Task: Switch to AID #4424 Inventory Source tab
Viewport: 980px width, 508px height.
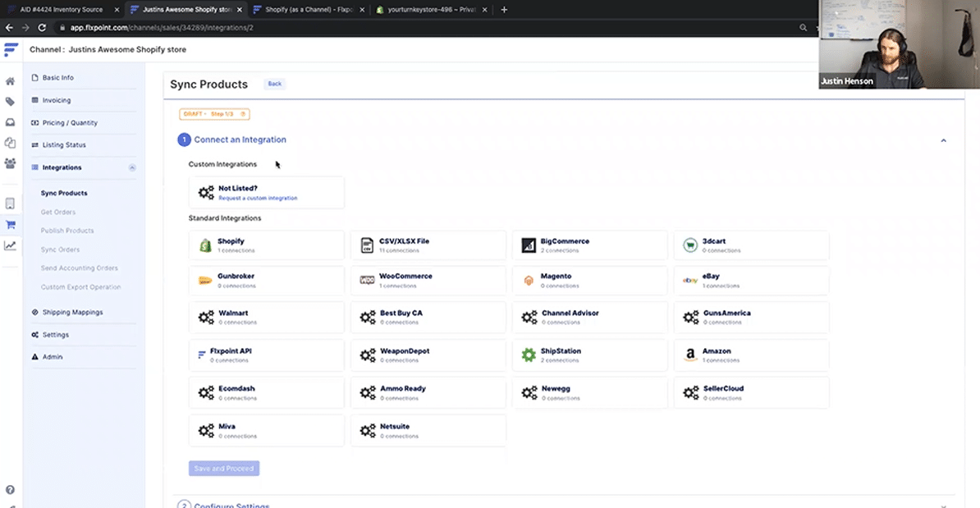Action: pos(62,9)
